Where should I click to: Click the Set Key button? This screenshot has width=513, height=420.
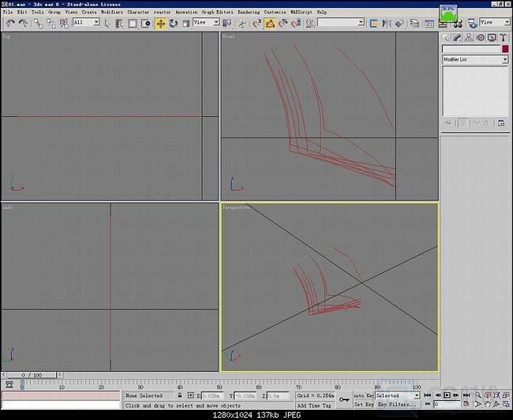(x=364, y=404)
